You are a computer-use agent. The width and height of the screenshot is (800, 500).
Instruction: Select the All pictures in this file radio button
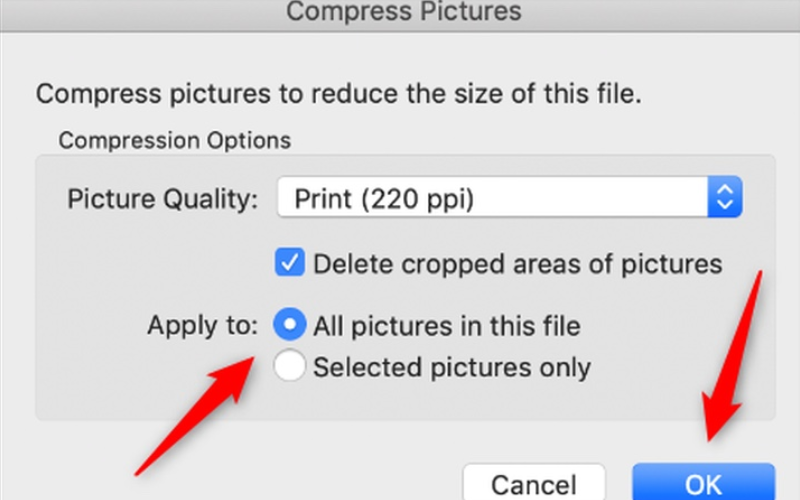point(290,325)
